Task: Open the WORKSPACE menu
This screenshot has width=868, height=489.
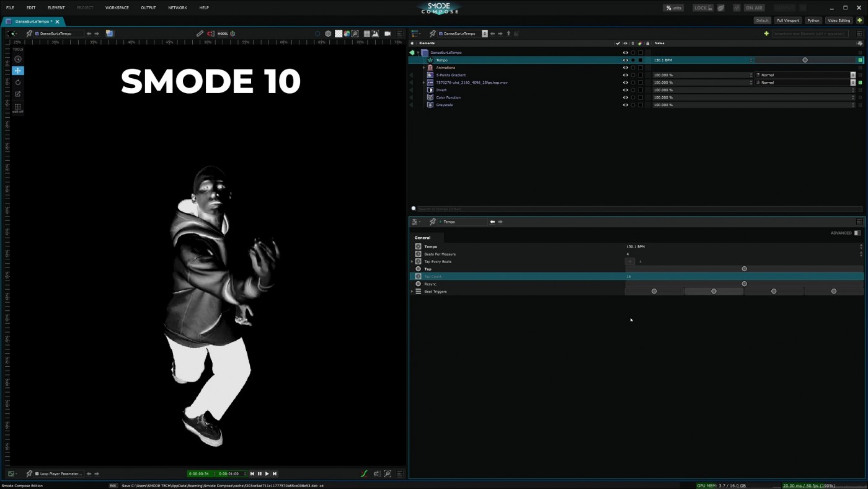Action: tap(117, 7)
